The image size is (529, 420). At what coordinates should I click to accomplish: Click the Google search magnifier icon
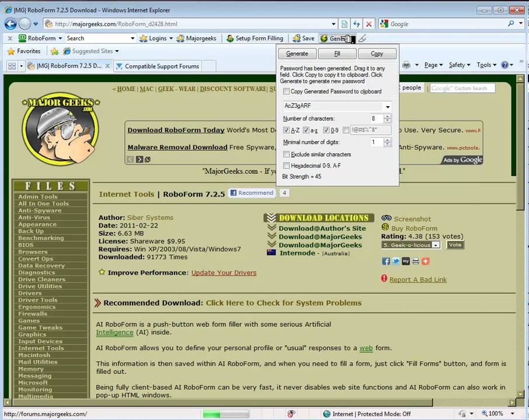(x=511, y=23)
